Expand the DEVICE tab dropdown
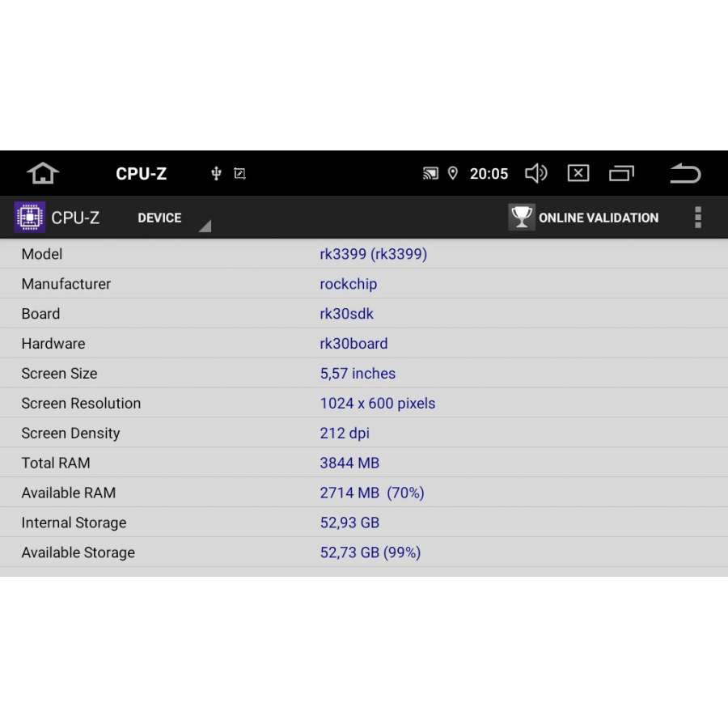 point(174,218)
